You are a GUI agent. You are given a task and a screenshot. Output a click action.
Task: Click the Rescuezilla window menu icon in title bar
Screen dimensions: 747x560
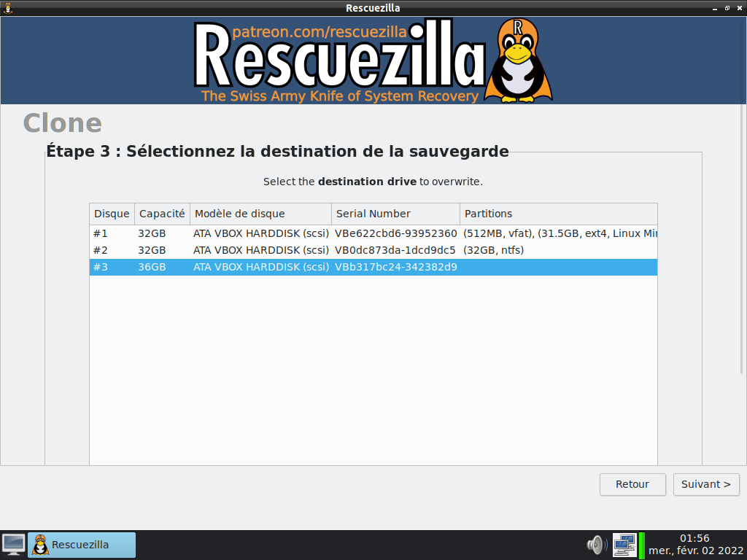click(x=7, y=8)
